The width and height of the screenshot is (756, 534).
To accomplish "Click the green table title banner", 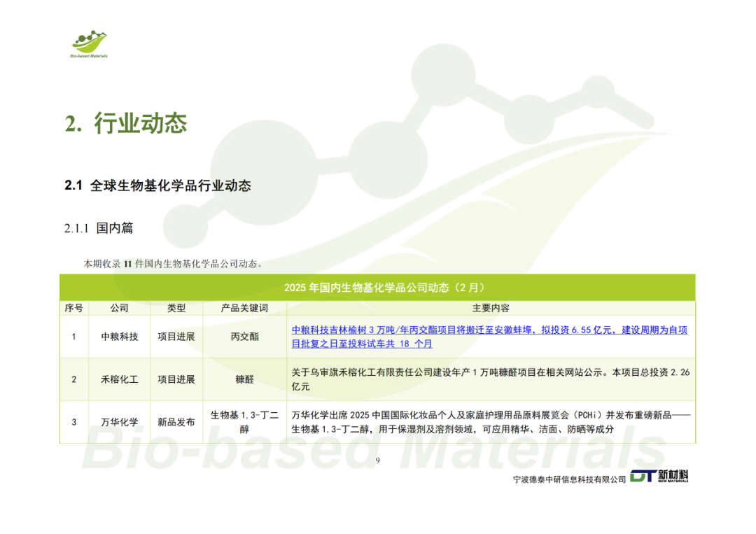I will [x=377, y=288].
